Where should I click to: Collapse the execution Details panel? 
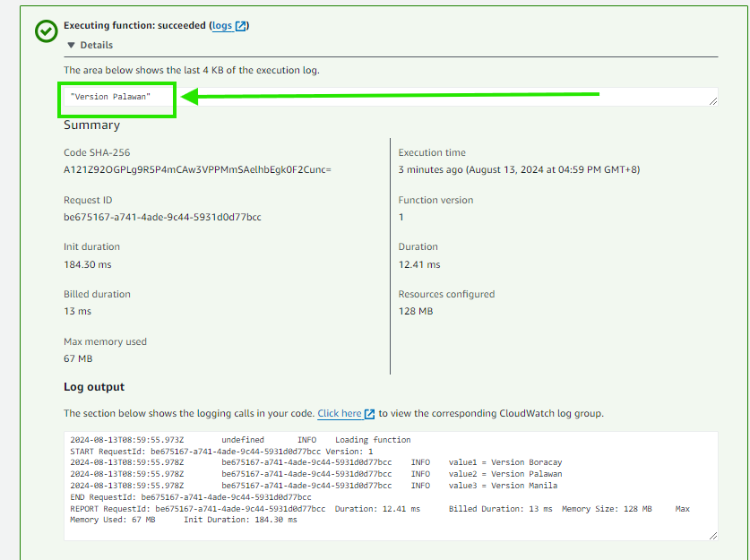point(90,45)
